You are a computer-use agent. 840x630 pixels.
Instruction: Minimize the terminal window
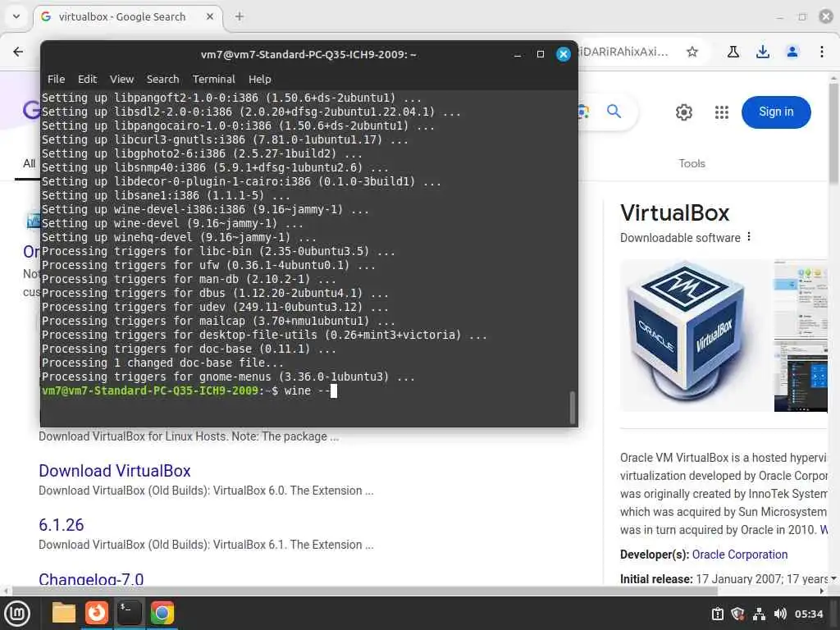pos(518,55)
